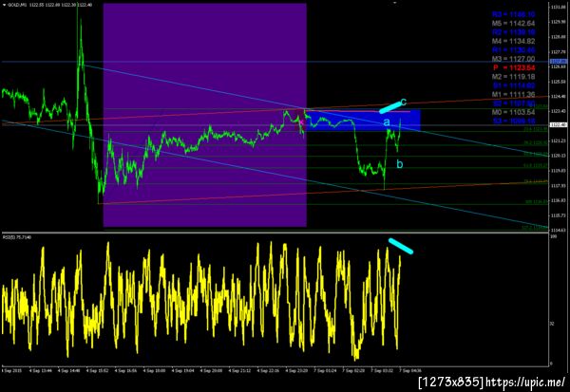Select the M2 = 1119.18 pivot label
Viewport: 570px width, 392px height.
(513, 77)
